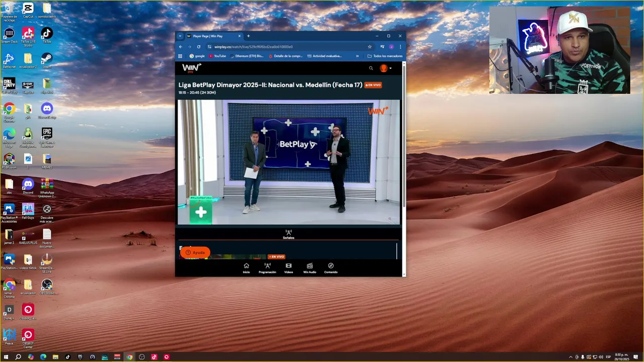This screenshot has height=362, width=644.
Task: Open the Chrome media control icon
Action: (382, 47)
